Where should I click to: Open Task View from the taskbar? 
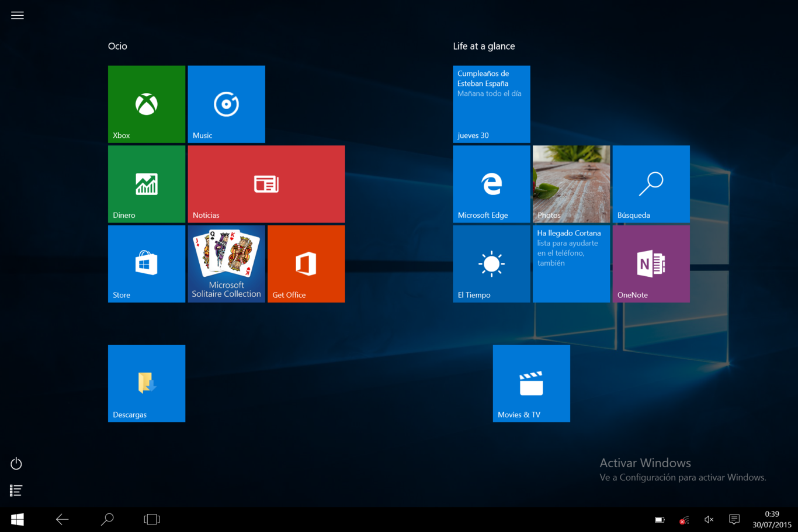coord(151,519)
